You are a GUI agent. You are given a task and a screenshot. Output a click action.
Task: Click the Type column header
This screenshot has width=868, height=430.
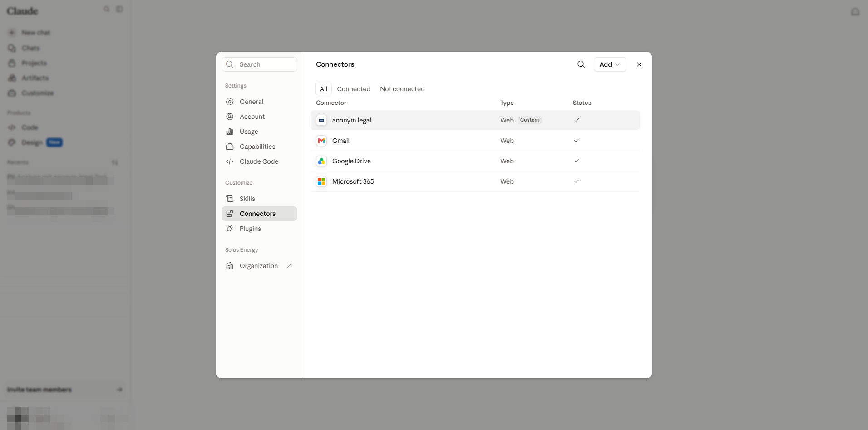point(507,103)
